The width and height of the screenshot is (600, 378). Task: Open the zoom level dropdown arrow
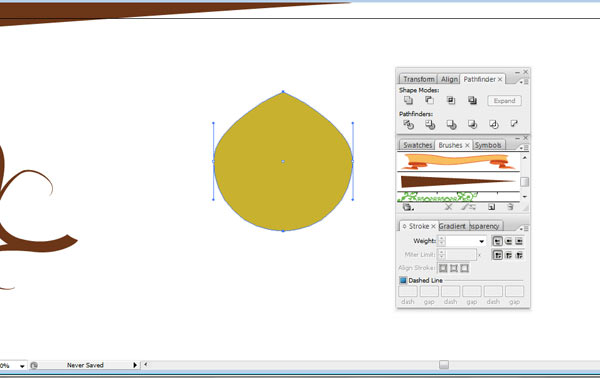(x=22, y=366)
